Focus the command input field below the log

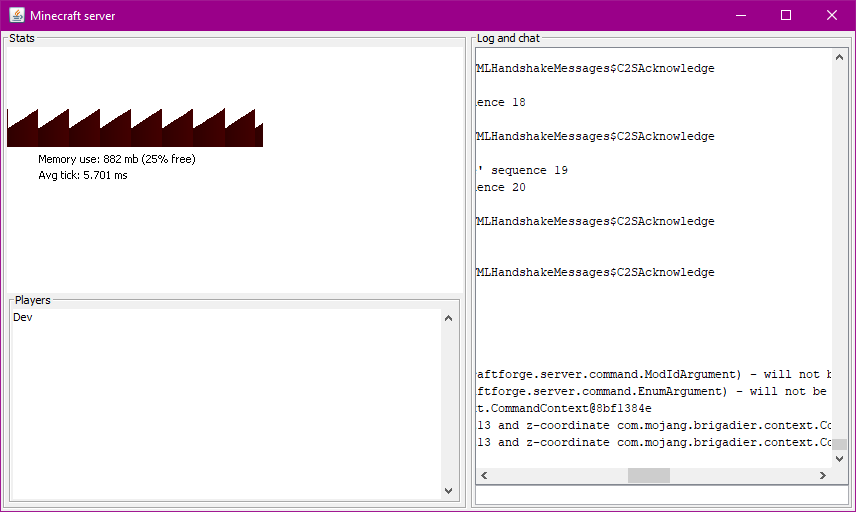pyautogui.click(x=660, y=495)
